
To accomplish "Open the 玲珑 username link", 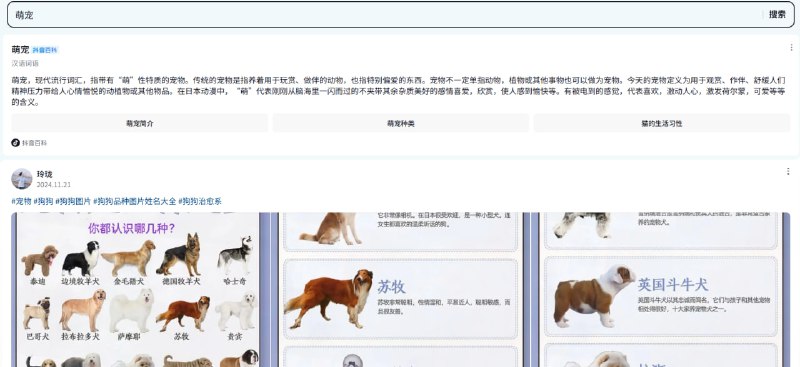I will click(44, 174).
